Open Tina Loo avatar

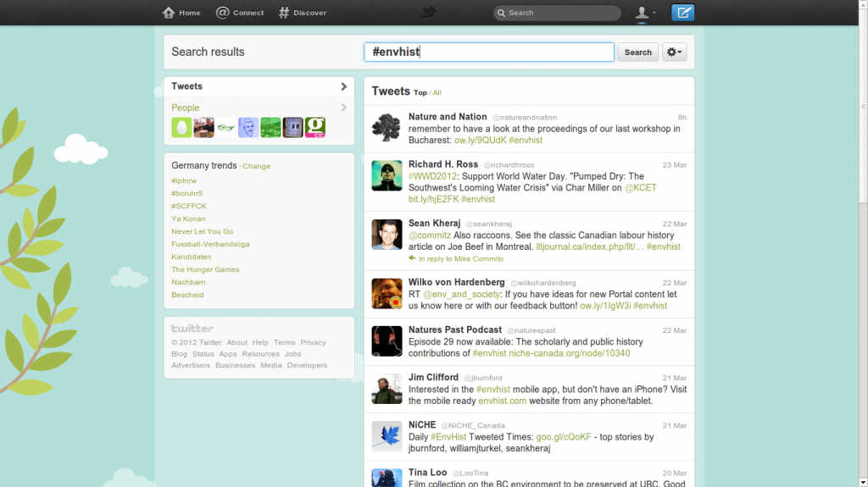click(x=387, y=479)
